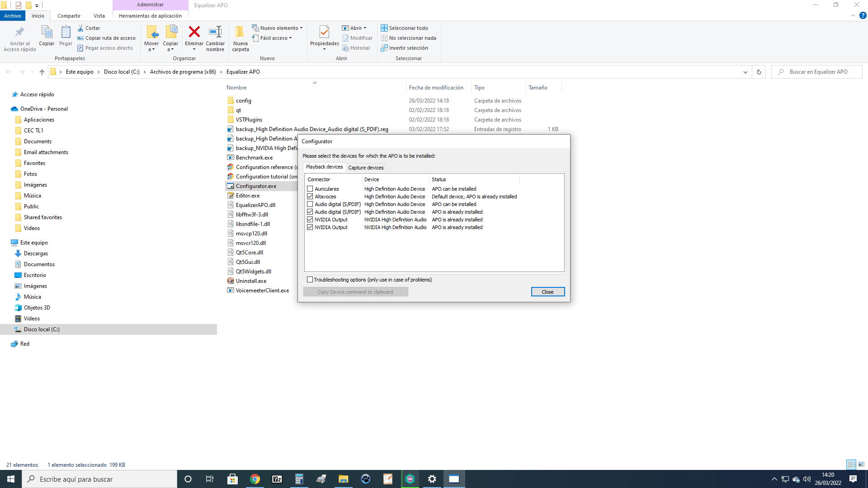Screen dimensions: 868x488
Task: Click the Buscar en Equalizer APO search box
Action: tap(817, 72)
